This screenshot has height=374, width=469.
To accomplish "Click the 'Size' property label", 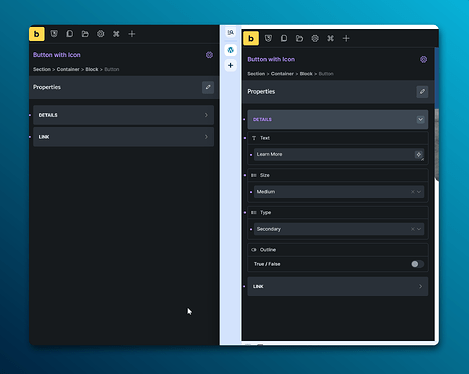I will pos(265,175).
